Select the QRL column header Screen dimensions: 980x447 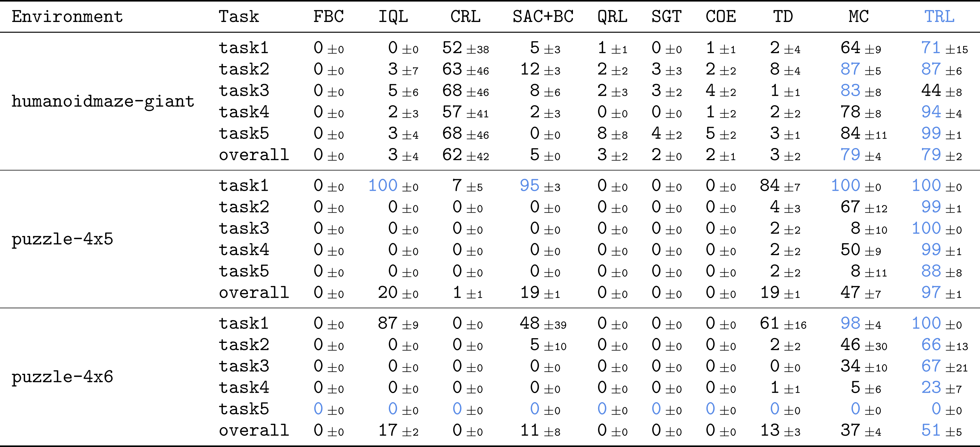612,17
